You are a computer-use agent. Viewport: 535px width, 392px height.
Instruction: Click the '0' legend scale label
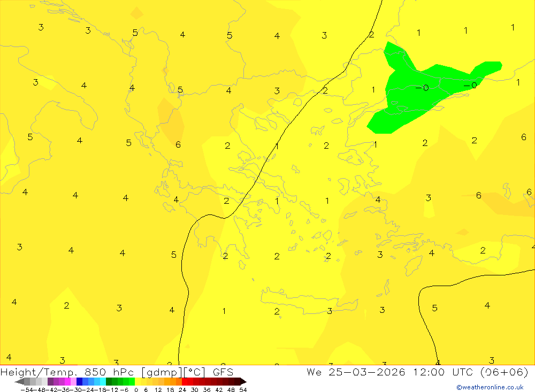[136, 390]
